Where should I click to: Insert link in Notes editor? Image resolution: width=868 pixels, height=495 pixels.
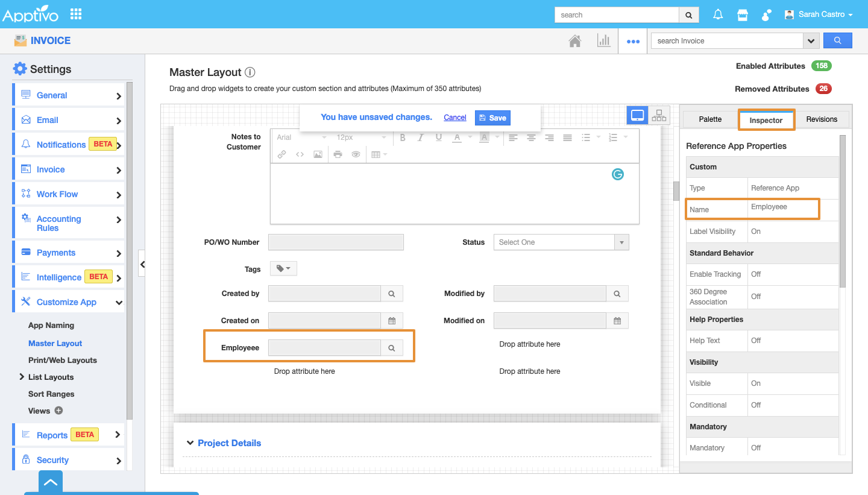coord(281,154)
